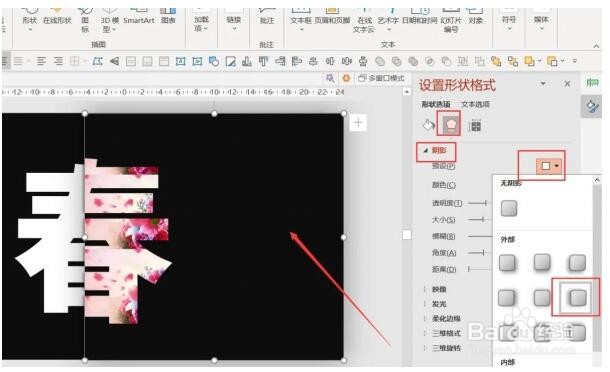610x372 pixels.
Task: Open the 艺术字 WordArt gallery
Action: tap(388, 20)
